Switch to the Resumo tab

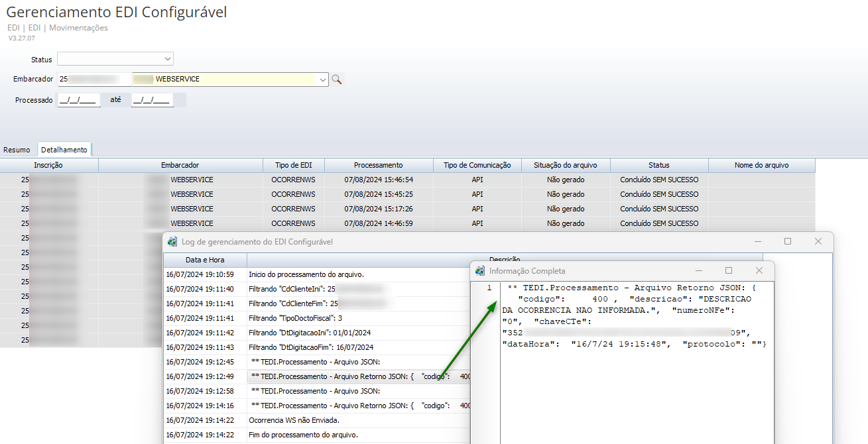coord(17,150)
